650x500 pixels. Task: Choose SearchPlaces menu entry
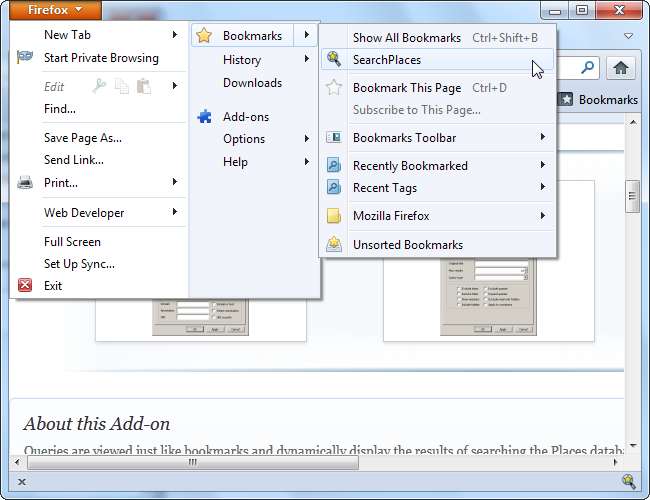(x=437, y=60)
